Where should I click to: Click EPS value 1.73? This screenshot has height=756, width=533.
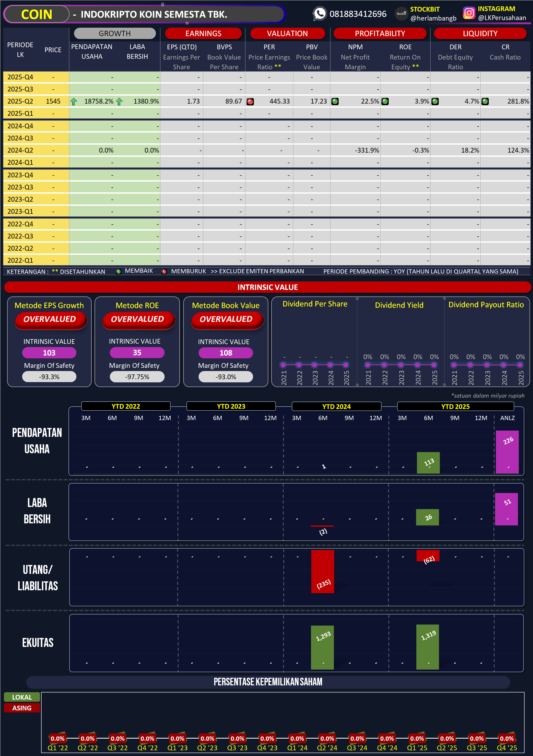(193, 101)
